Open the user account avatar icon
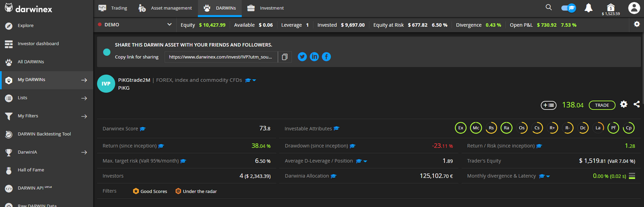 coord(634,8)
